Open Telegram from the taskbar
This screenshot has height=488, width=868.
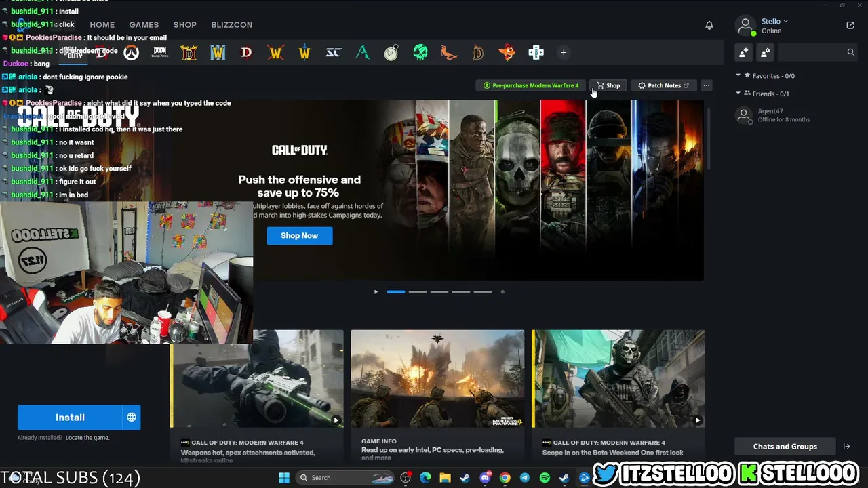tap(525, 478)
